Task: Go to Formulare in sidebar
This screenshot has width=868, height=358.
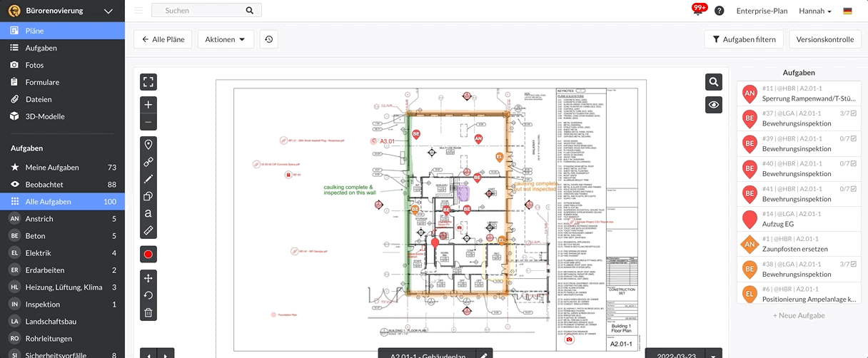Action: point(42,82)
